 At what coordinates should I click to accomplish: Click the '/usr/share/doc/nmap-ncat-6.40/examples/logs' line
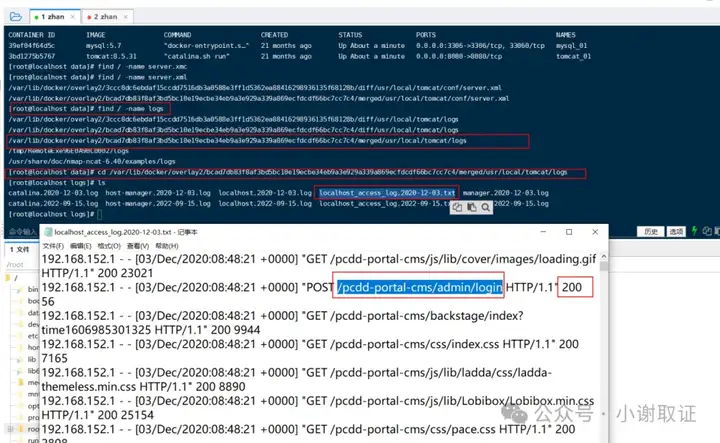coord(92,161)
